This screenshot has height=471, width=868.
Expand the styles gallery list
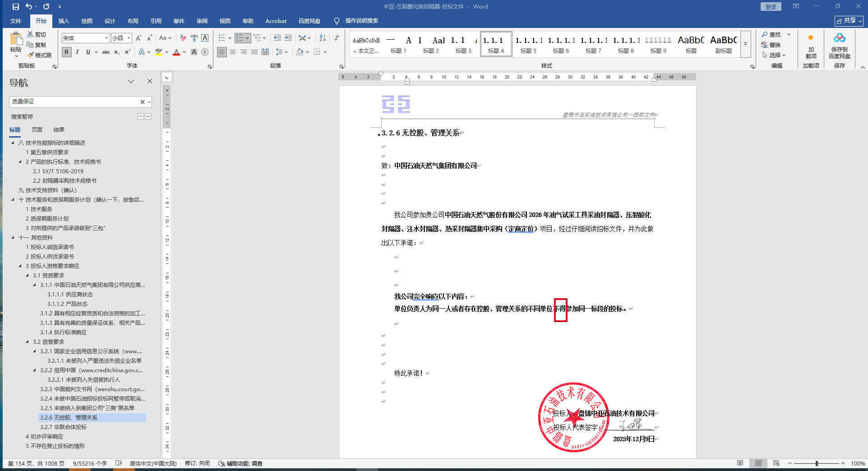click(x=745, y=44)
